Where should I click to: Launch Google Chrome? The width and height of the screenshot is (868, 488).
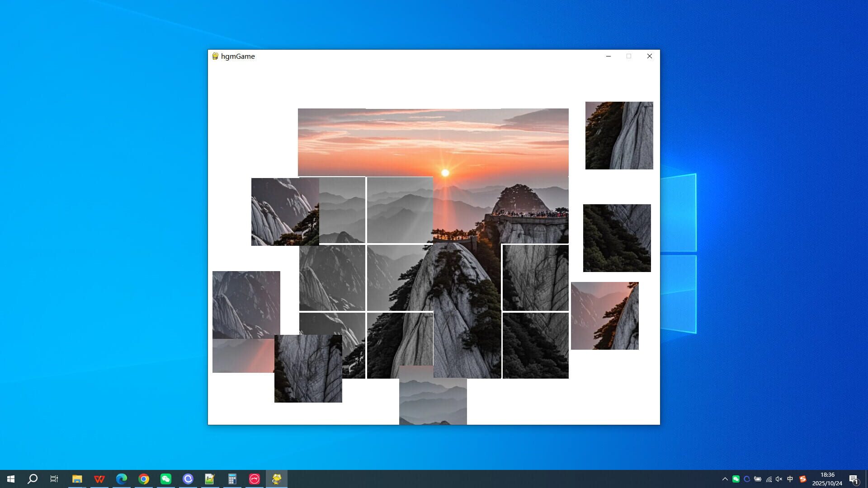point(144,479)
